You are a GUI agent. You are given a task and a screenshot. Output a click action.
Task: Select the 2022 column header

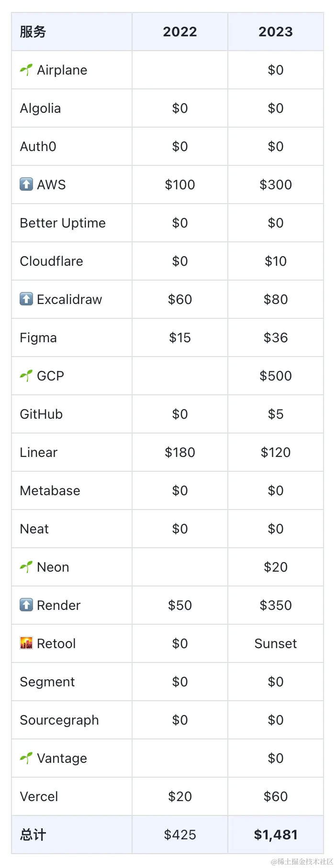click(180, 32)
